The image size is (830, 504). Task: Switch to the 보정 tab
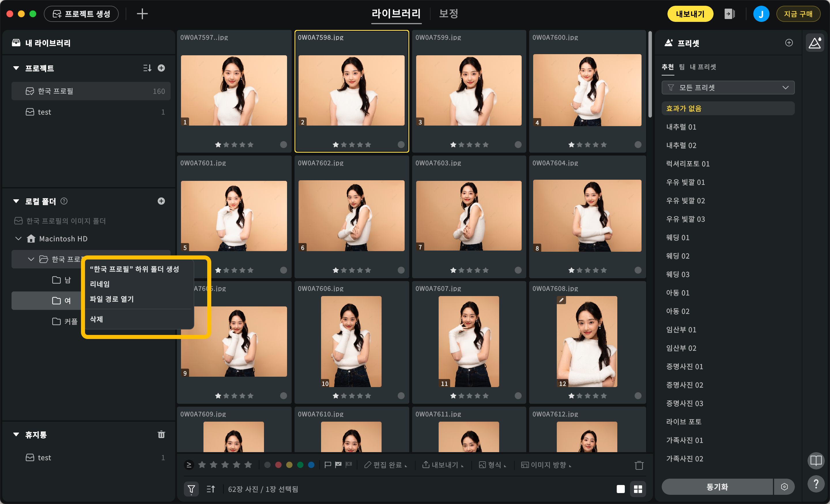(x=448, y=14)
